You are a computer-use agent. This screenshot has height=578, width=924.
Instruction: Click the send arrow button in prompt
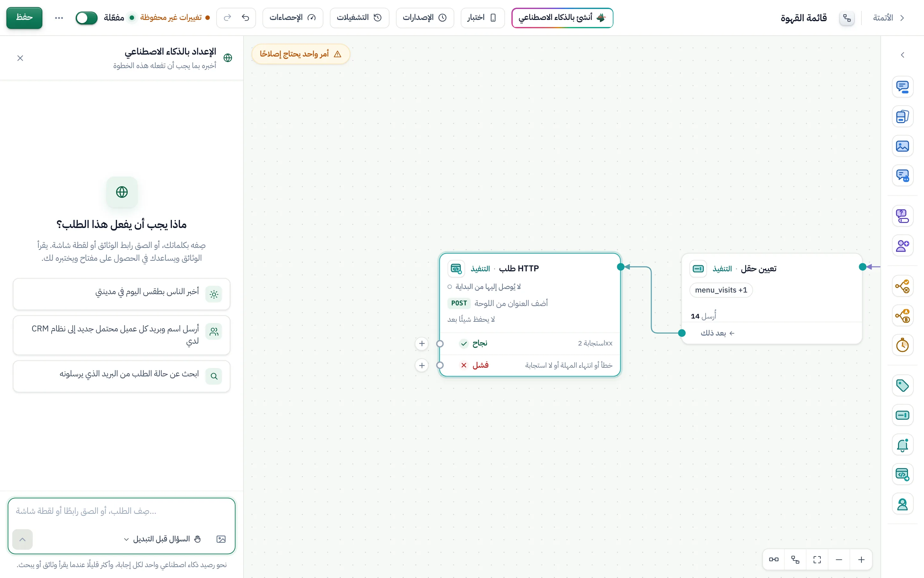tap(22, 539)
